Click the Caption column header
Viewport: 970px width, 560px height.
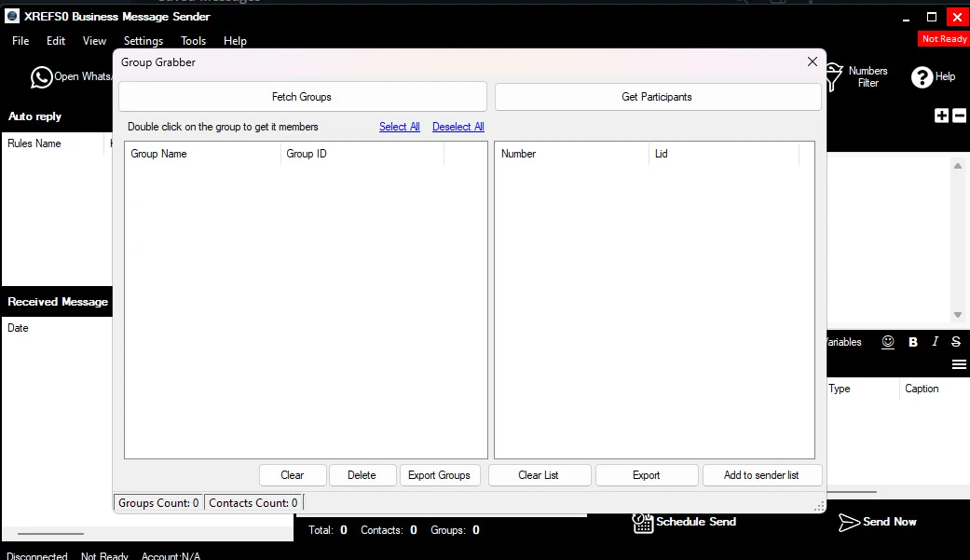point(934,389)
